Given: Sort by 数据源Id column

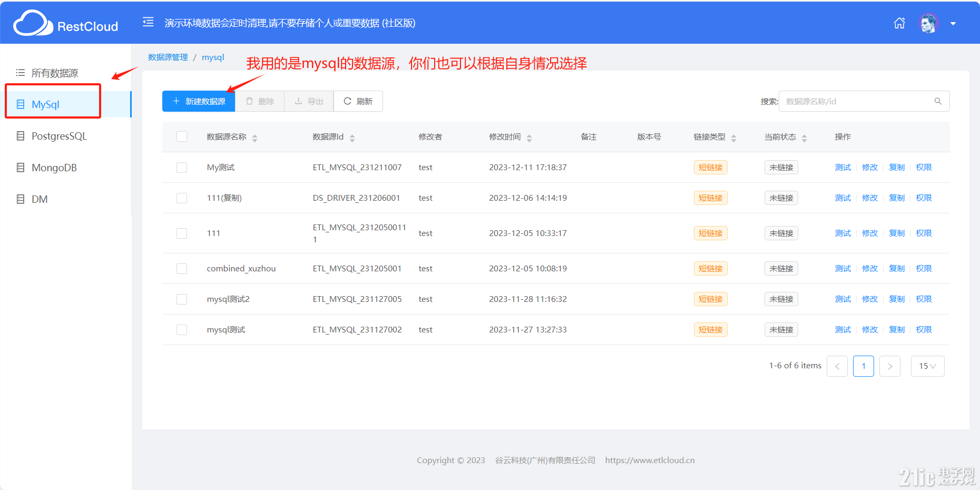Looking at the screenshot, I should tap(352, 138).
